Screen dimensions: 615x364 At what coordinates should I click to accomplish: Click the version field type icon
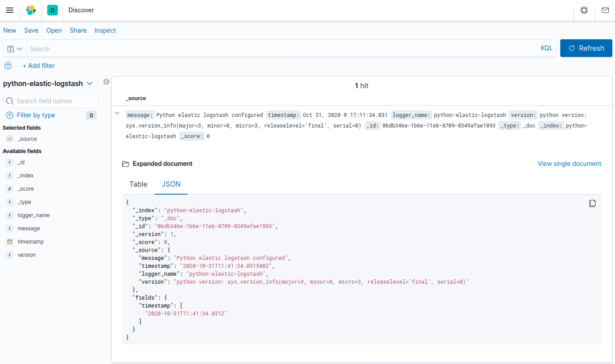tap(10, 255)
